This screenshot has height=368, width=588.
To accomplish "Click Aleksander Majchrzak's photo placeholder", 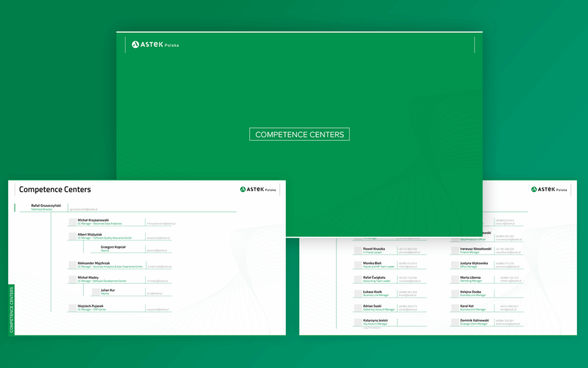I will pyautogui.click(x=72, y=264).
